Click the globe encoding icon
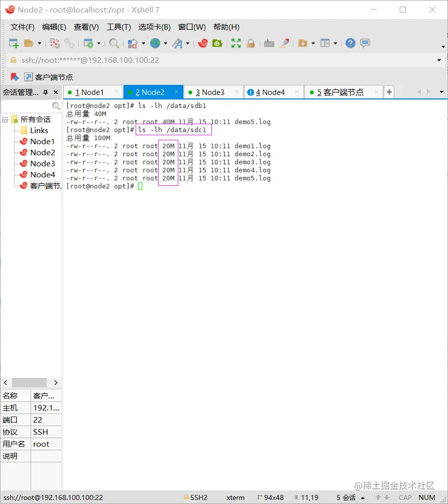The image size is (448, 504). (x=155, y=43)
